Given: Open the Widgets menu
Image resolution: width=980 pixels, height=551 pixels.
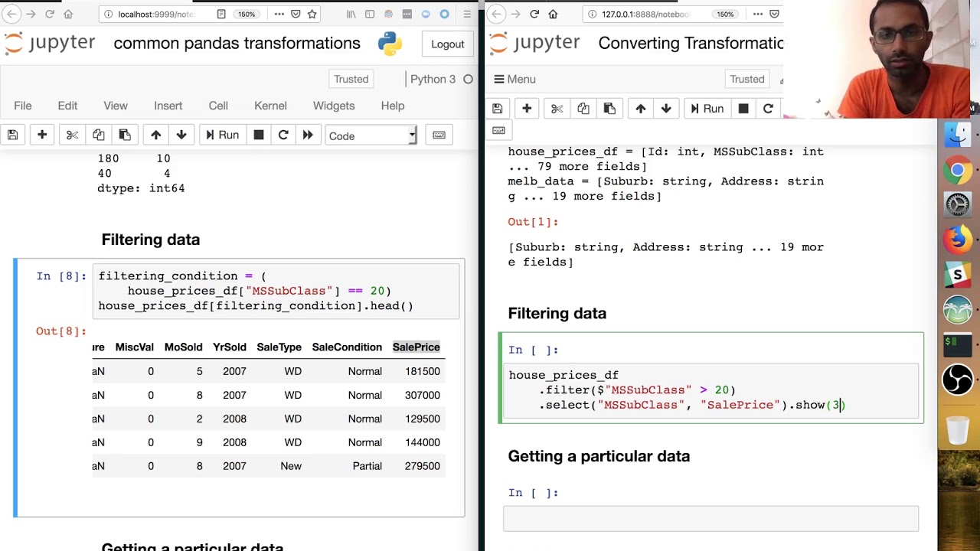Looking at the screenshot, I should (x=334, y=106).
